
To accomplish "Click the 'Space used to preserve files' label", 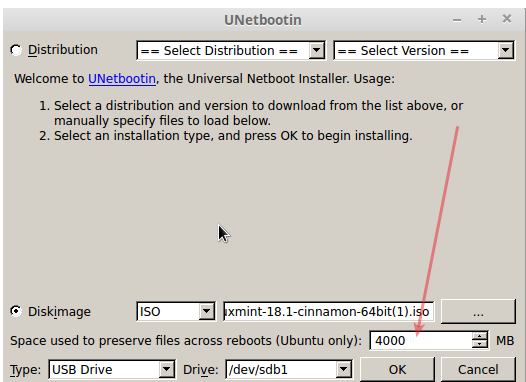I will 186,341.
